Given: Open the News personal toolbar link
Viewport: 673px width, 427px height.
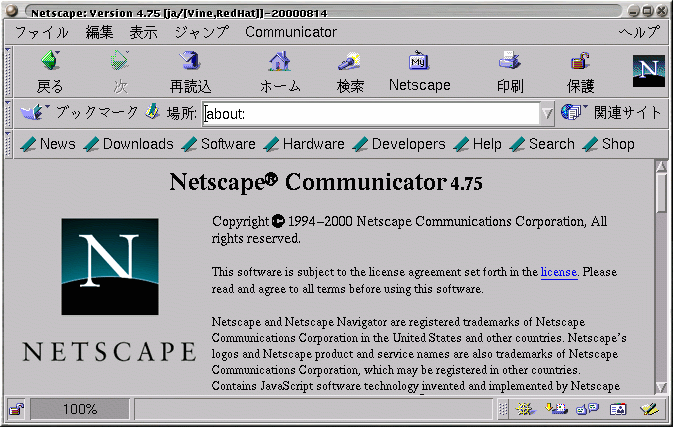Looking at the screenshot, I should (48, 144).
